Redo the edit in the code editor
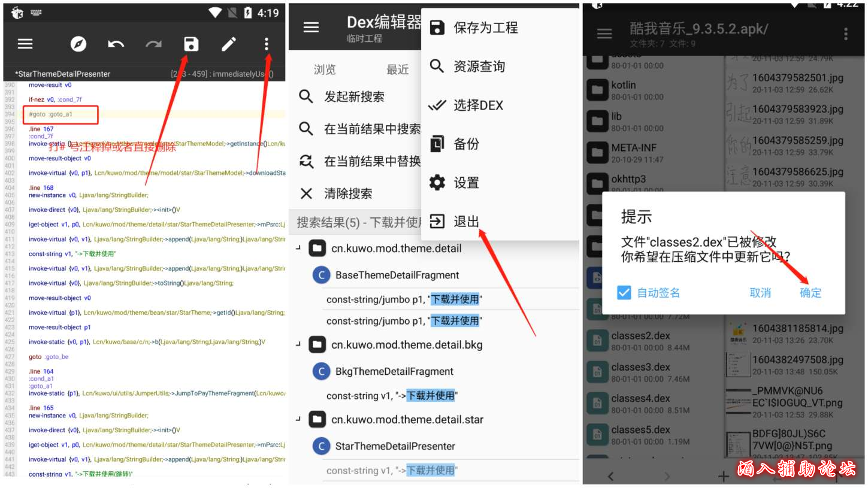Image resolution: width=868 pixels, height=488 pixels. tap(154, 44)
